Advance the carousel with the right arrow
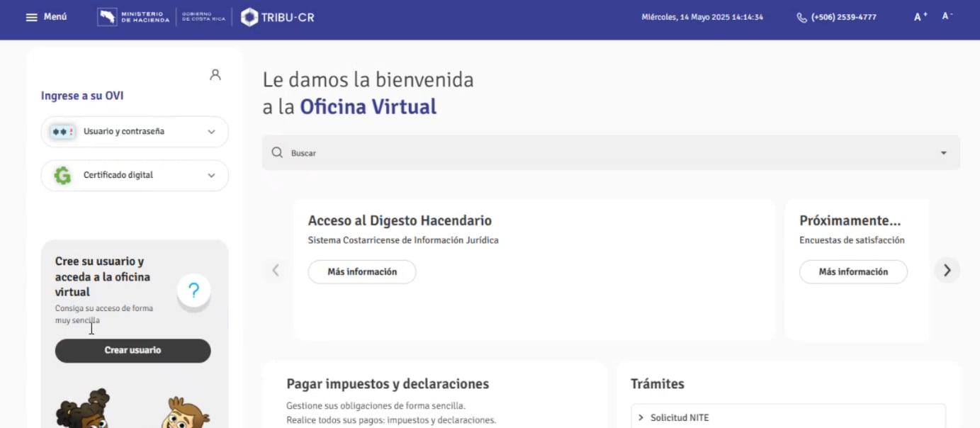This screenshot has width=980, height=428. point(947,270)
